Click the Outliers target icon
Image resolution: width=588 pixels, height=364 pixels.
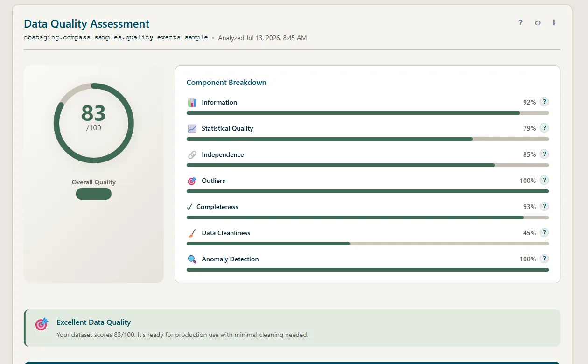[x=192, y=181]
